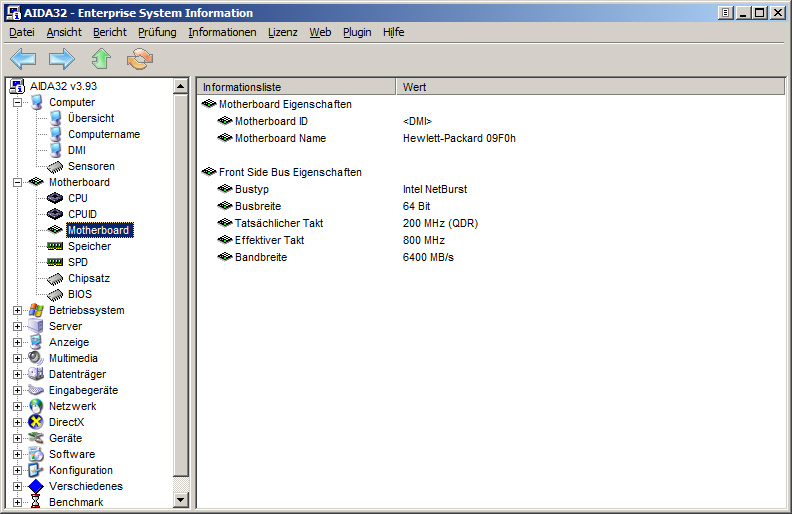The width and height of the screenshot is (792, 514).
Task: Open the Ansicht menu
Action: click(x=64, y=32)
